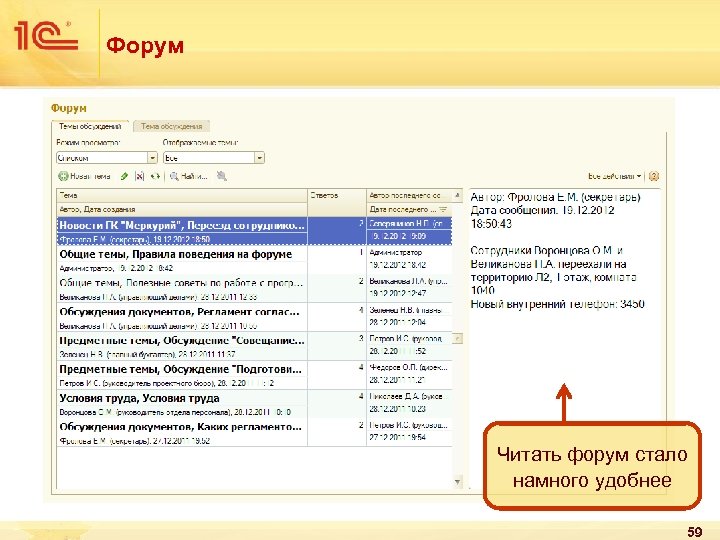Viewport: 720px width, 540px height.
Task: Click the green refresh arrows icon
Action: tap(155, 176)
